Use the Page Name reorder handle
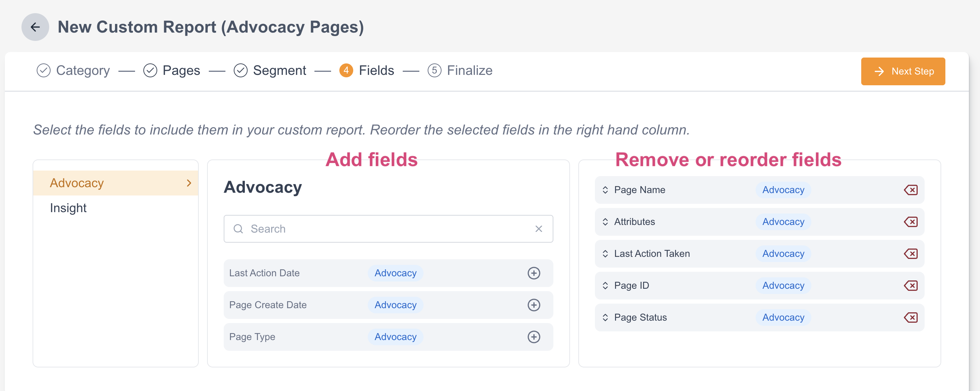 tap(605, 190)
